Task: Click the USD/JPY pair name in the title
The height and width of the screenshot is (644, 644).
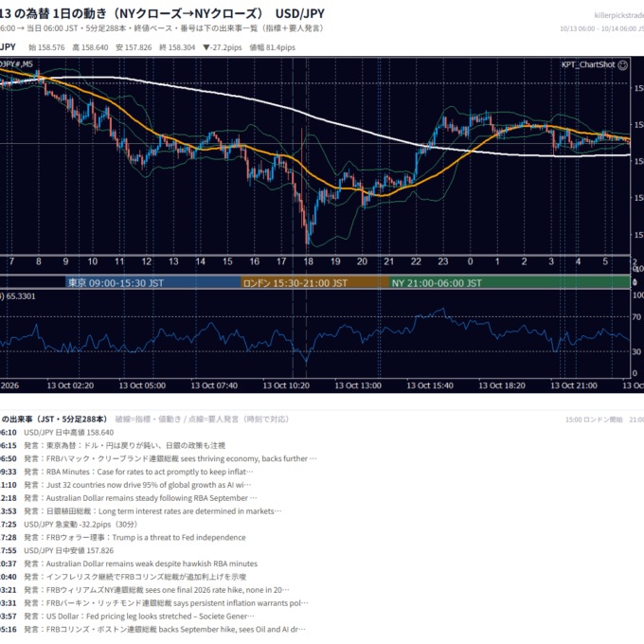Action: [x=300, y=13]
